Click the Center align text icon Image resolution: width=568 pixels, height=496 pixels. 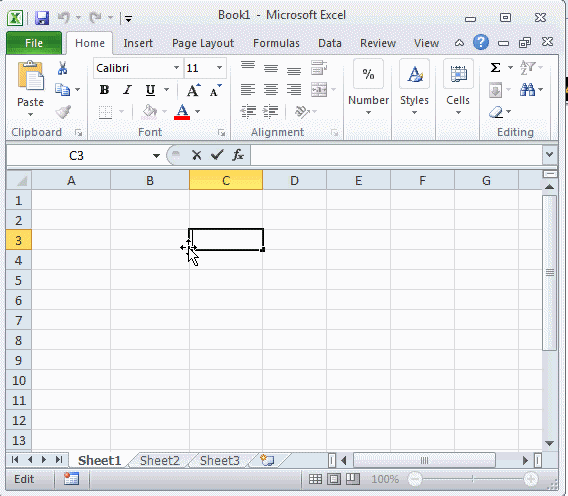tap(271, 89)
